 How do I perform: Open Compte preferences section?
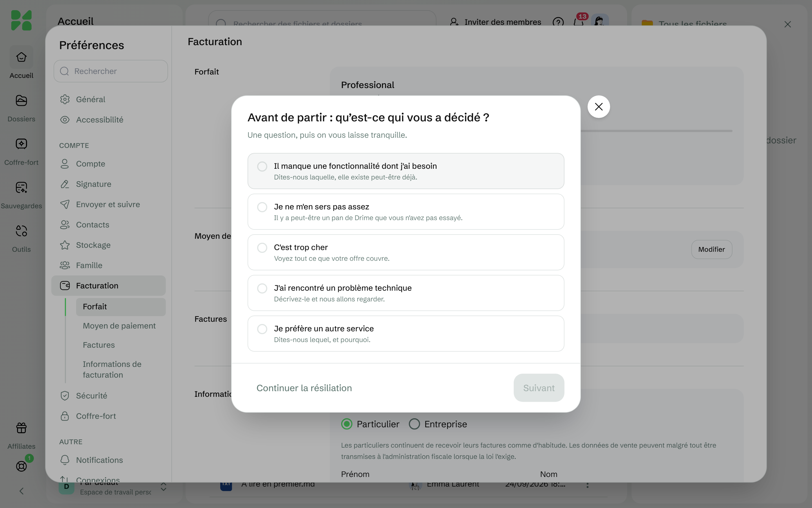[108, 164]
